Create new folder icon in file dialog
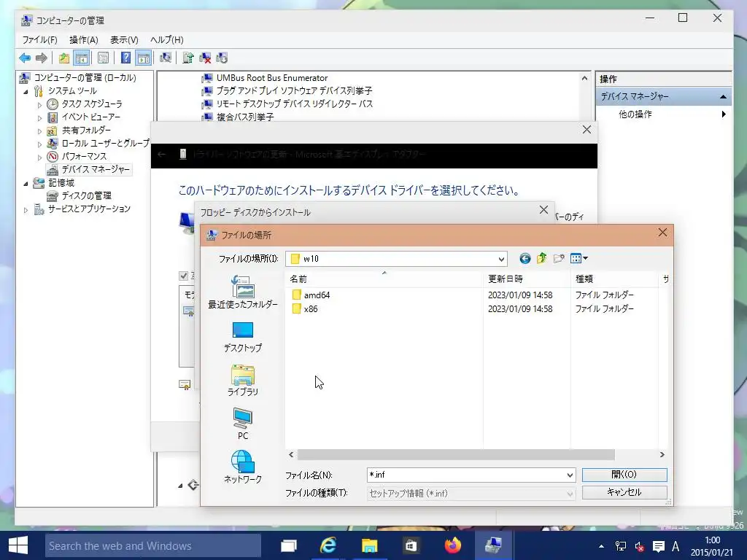This screenshot has height=560, width=747. tap(559, 259)
